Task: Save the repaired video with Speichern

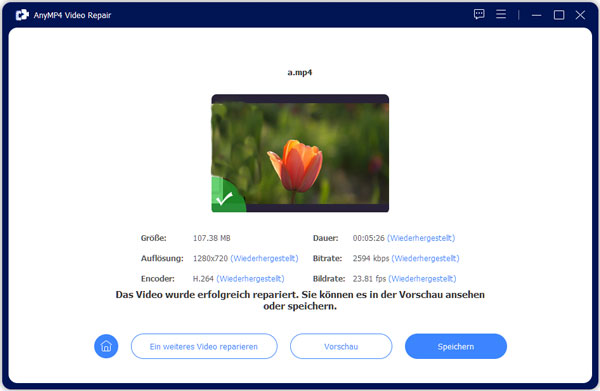Action: [456, 346]
